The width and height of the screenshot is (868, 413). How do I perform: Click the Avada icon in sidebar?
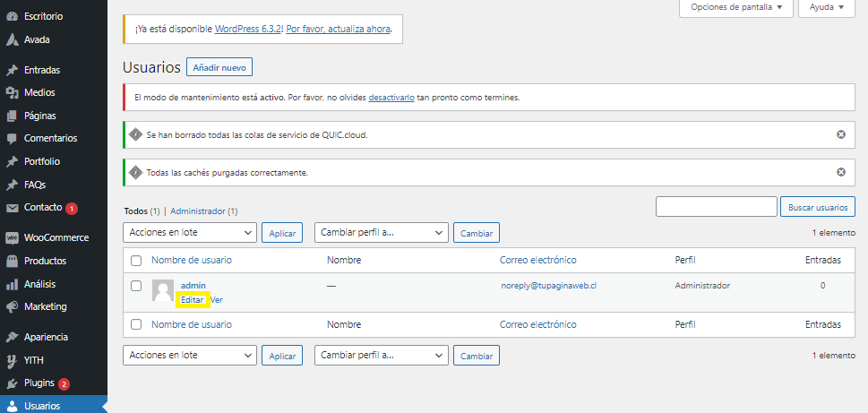coord(12,39)
